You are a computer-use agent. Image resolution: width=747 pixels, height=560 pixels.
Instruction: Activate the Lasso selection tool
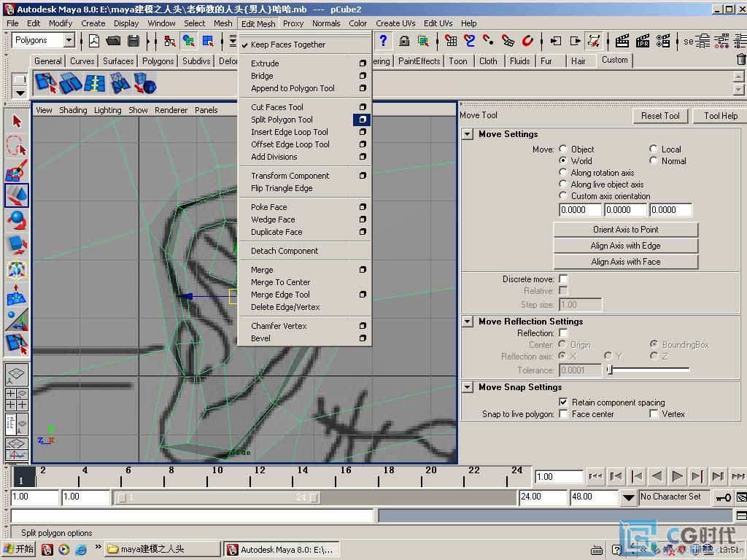(17, 146)
